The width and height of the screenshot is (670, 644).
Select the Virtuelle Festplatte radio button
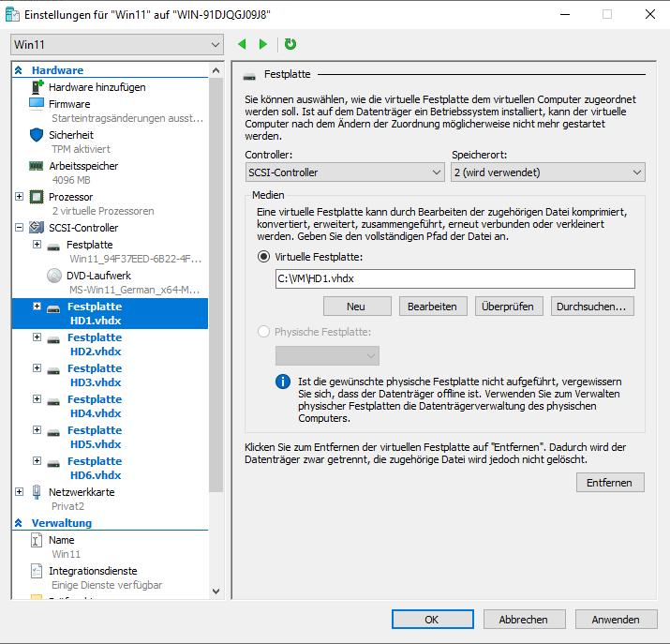(x=263, y=257)
